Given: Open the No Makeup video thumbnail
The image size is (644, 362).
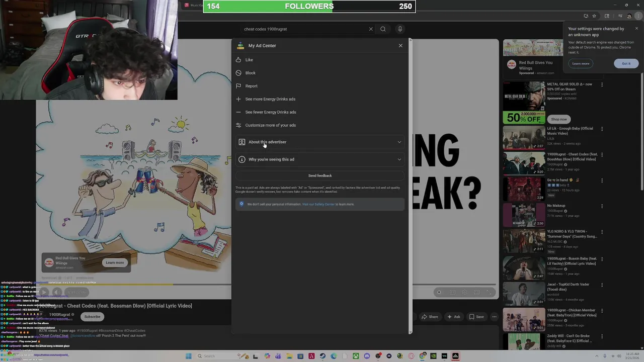Looking at the screenshot, I should pos(524,215).
